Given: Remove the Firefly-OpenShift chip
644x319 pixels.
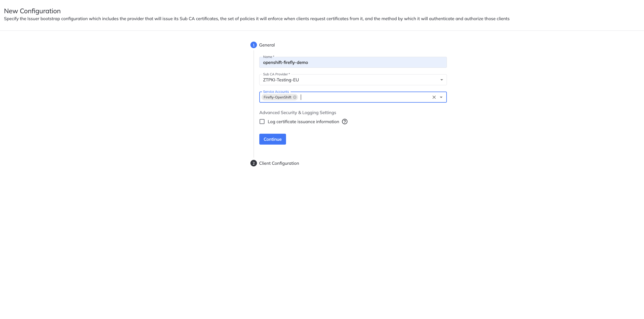Looking at the screenshot, I should 295,97.
